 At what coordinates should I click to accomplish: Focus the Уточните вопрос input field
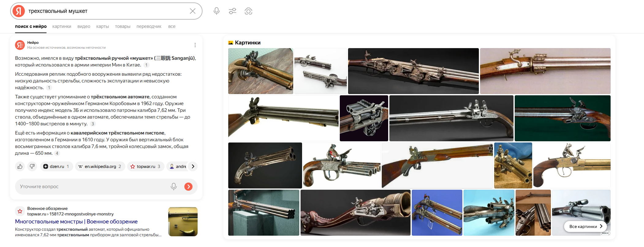click(x=92, y=186)
